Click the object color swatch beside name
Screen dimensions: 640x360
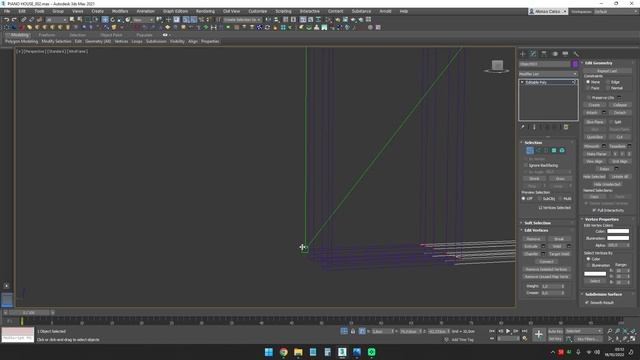point(575,64)
